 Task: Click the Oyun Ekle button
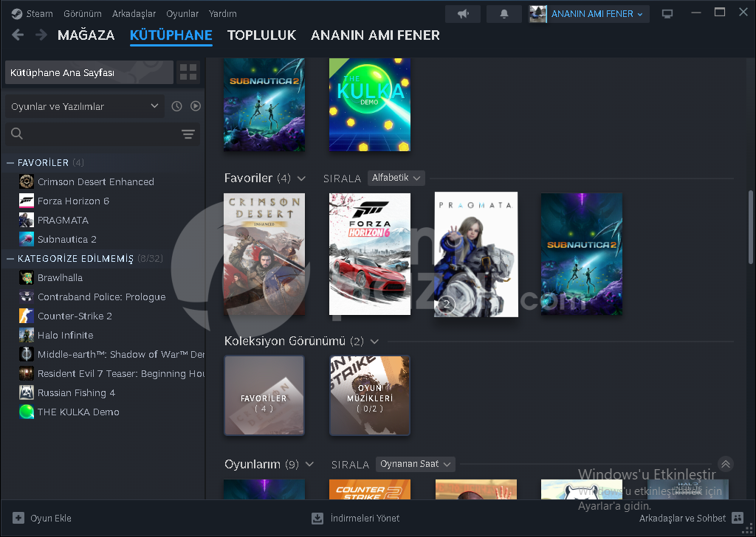42,519
